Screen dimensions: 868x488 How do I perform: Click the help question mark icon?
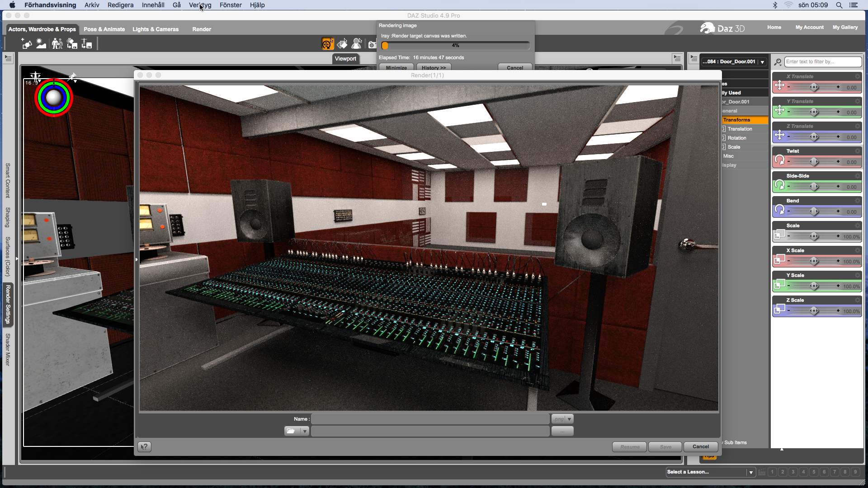click(144, 447)
